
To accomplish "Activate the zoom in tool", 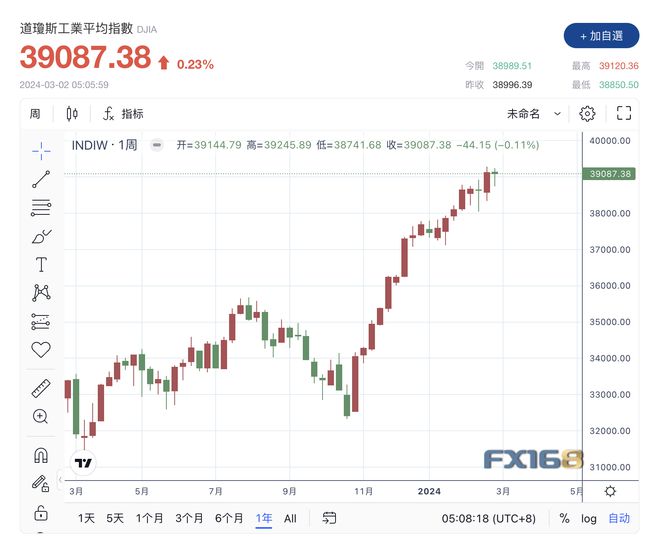I will [x=40, y=416].
